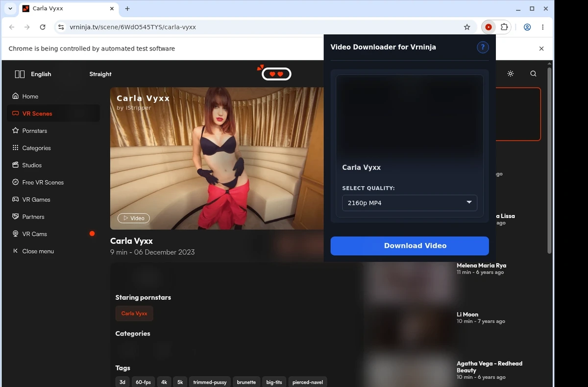588x387 pixels.
Task: Open the Chrome profile icon
Action: coord(527,27)
